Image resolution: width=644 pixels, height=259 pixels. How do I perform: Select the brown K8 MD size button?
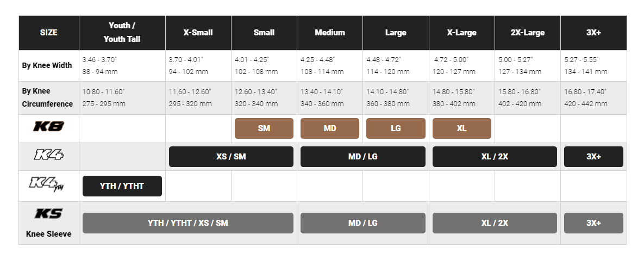(330, 128)
